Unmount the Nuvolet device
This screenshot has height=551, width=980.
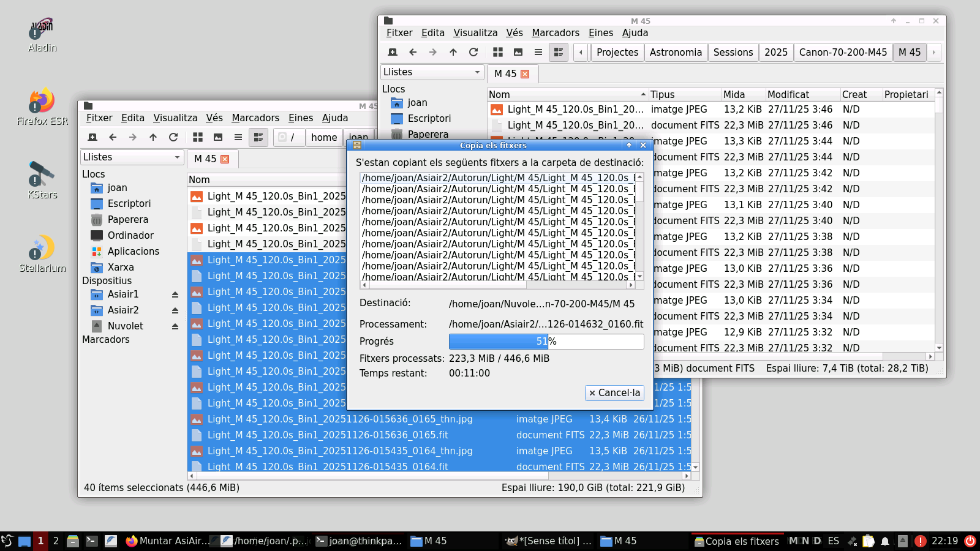pos(175,326)
